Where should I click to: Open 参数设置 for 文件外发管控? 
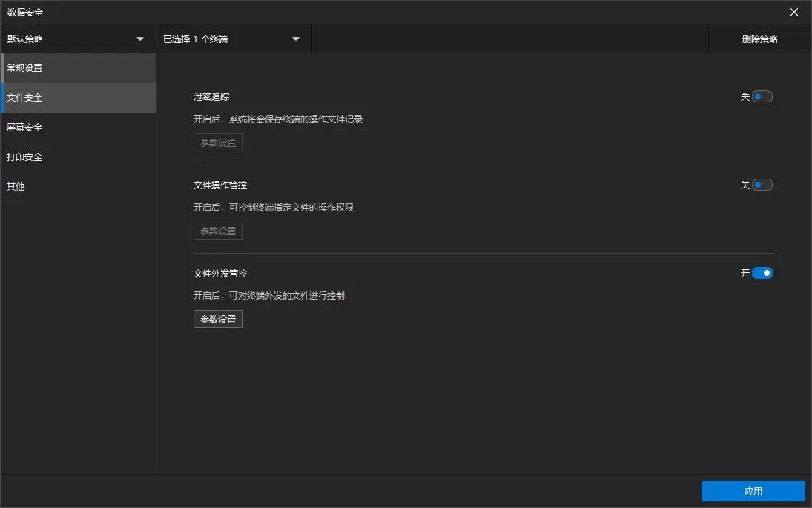(218, 319)
